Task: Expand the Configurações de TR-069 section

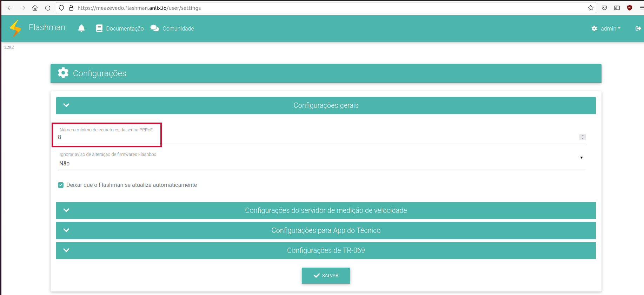Action: tap(326, 250)
